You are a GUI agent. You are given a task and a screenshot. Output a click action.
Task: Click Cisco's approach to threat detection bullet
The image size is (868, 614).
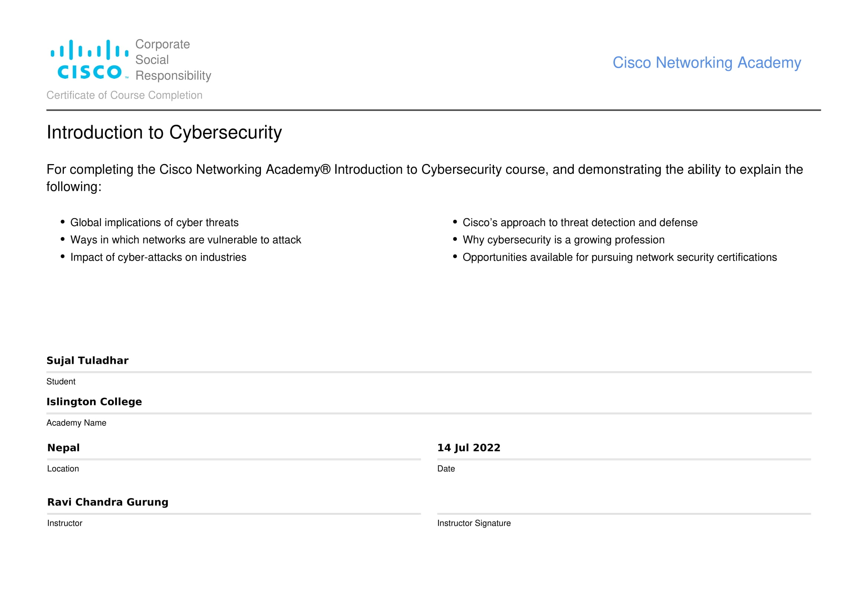tap(580, 223)
